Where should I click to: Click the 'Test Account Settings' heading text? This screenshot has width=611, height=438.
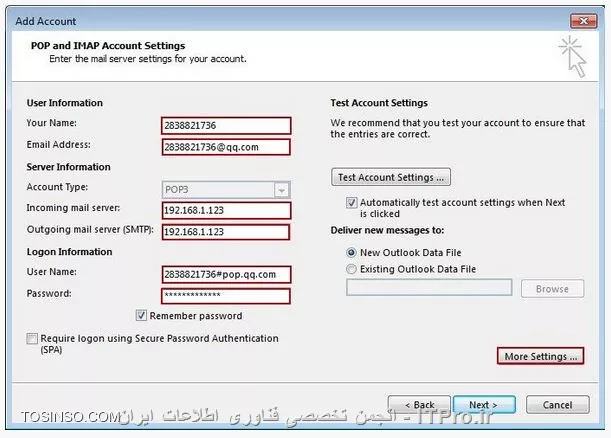coord(379,103)
